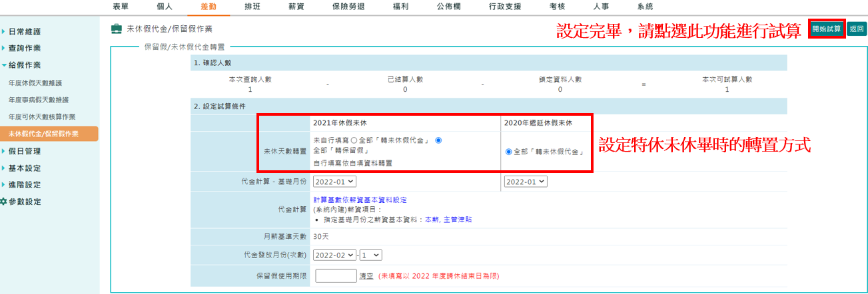Select 全部「轉未休假代金」 radio under 2020年遞延休假未休
Screen dimensions: 868x294
[x=509, y=152]
